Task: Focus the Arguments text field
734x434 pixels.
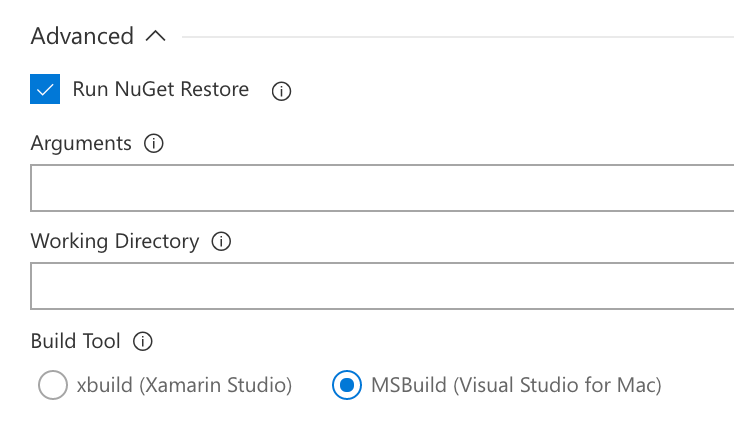Action: tap(382, 188)
